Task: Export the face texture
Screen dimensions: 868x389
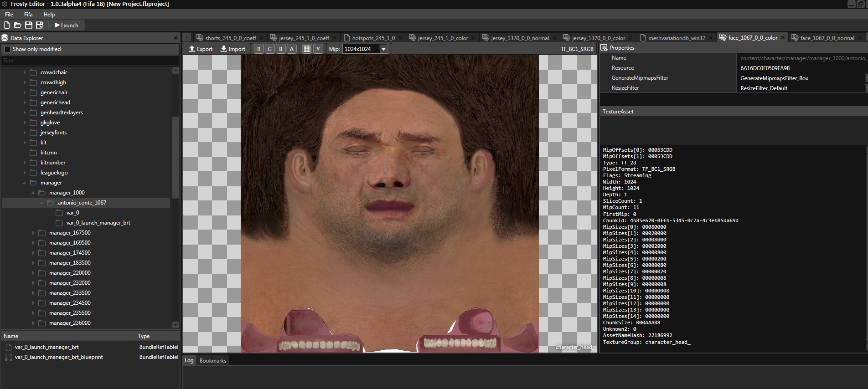Action: point(201,49)
